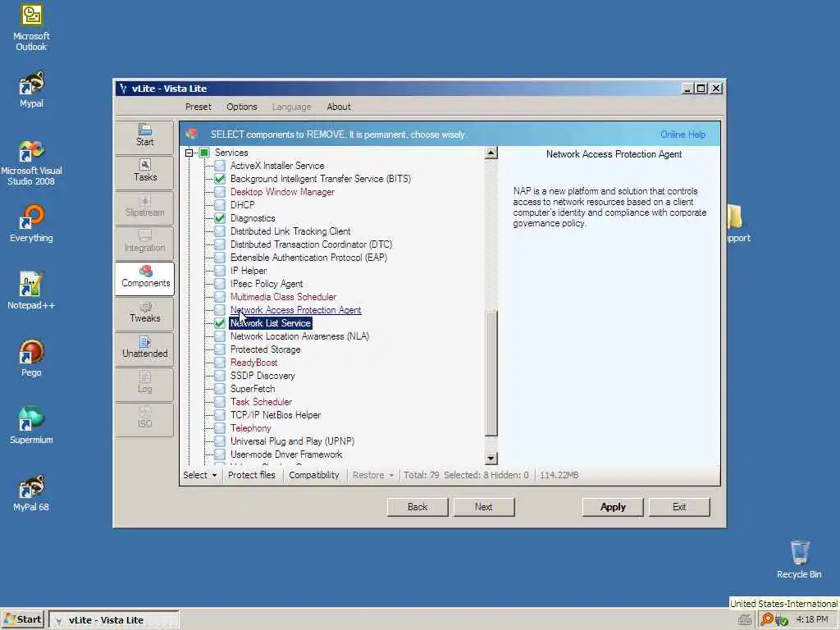The width and height of the screenshot is (840, 630).
Task: Select the Protected Storage row
Action: click(x=265, y=349)
